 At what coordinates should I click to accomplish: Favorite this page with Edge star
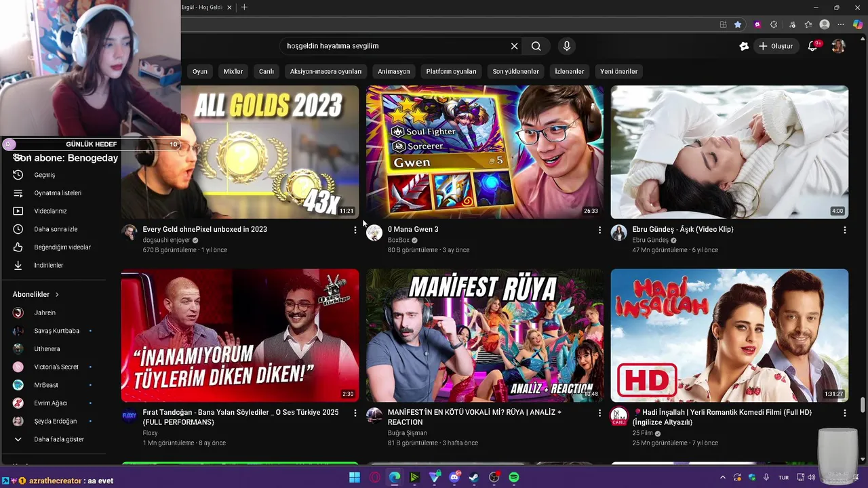tap(738, 24)
